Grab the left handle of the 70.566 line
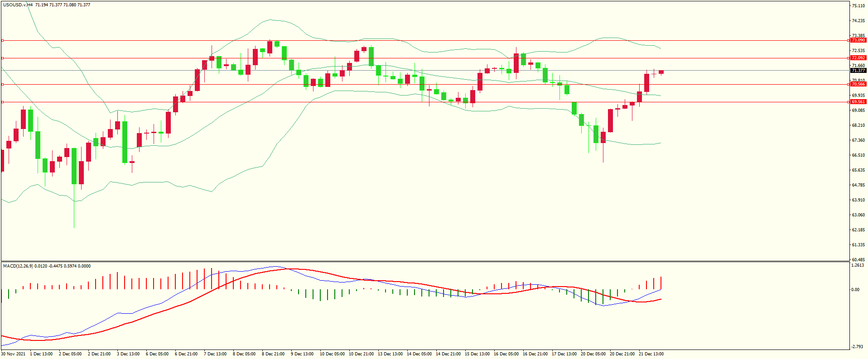The height and width of the screenshot is (359, 868). 2,84
